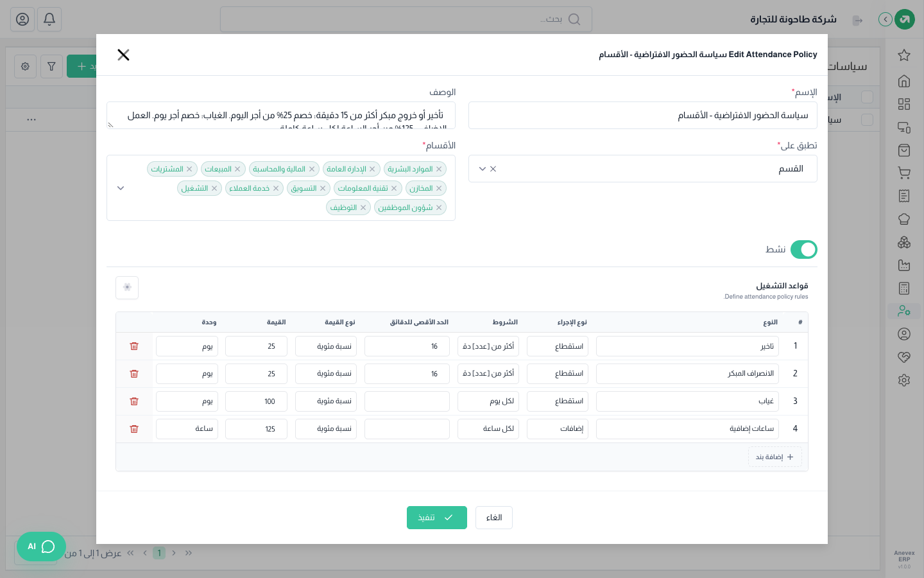
Task: Delete rule row 1 تاخير
Action: [134, 346]
